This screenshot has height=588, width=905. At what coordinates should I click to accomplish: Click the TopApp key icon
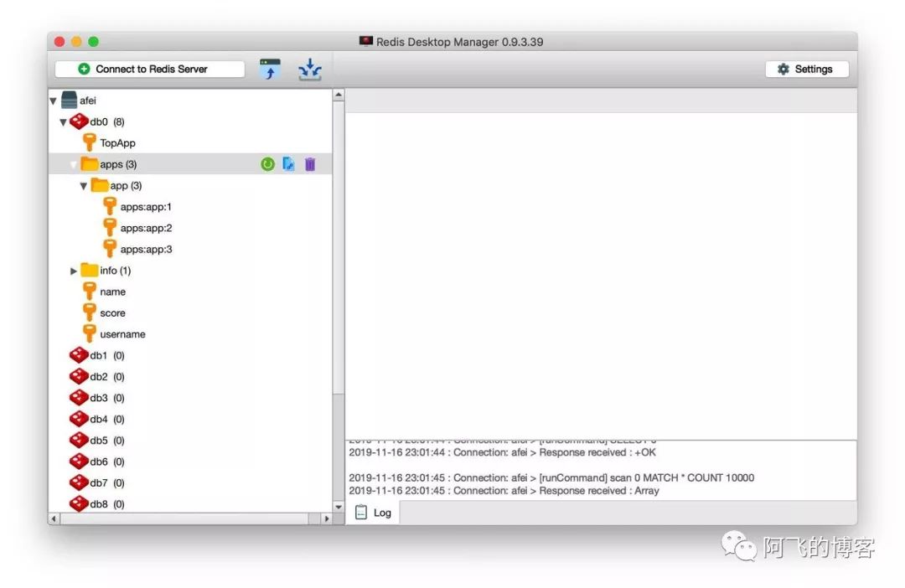pyautogui.click(x=89, y=142)
